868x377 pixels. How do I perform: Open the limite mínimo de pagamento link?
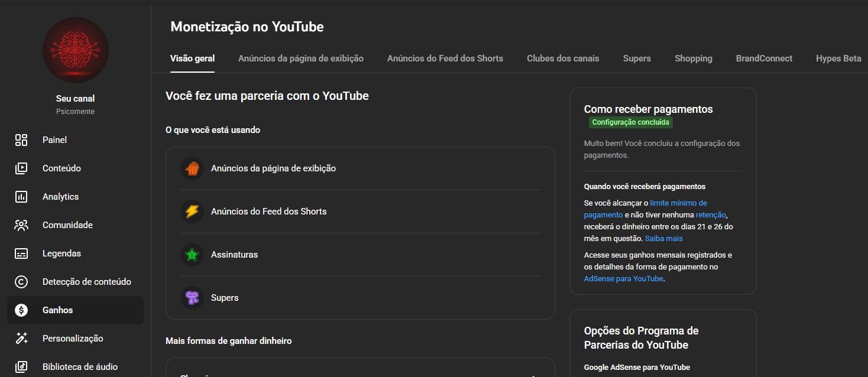(678, 203)
